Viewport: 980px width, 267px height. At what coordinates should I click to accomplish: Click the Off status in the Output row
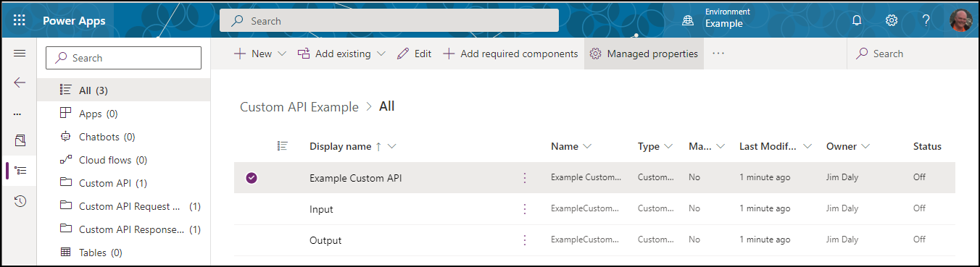[x=919, y=240]
